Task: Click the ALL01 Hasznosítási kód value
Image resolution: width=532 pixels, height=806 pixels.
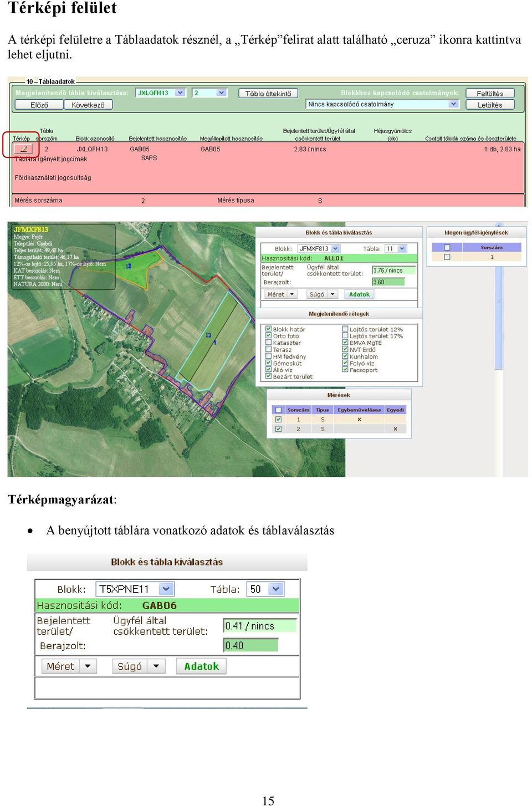Action: 334,258
